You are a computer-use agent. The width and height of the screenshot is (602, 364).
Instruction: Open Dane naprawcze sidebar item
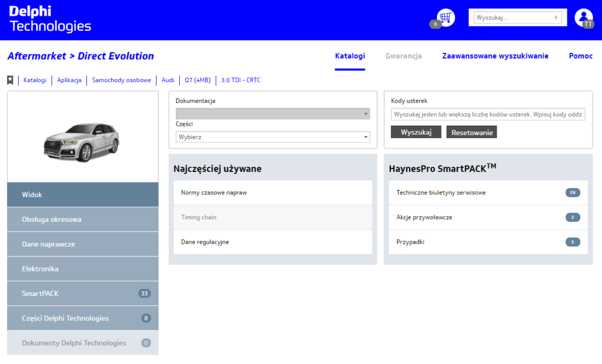click(82, 244)
